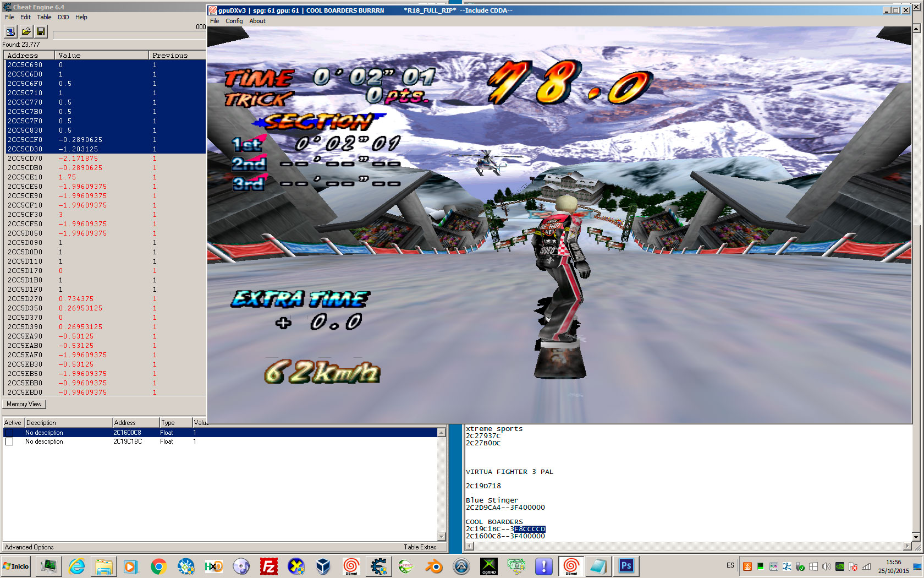Open the disc burner icon in taskbar
This screenshot has height=578, width=924.
241,566
